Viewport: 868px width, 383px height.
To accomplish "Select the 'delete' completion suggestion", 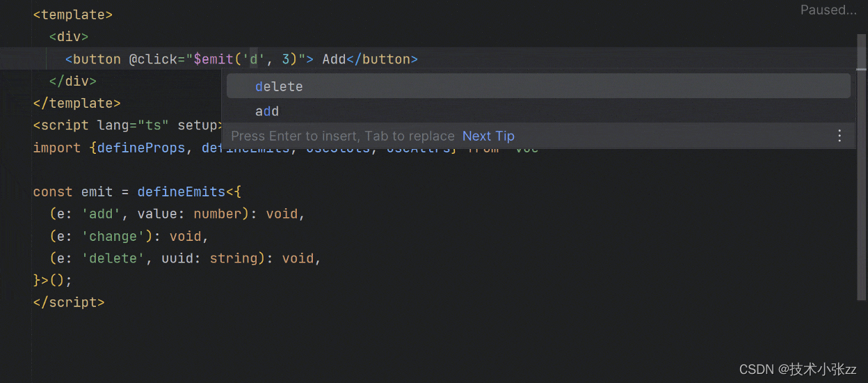I will tap(538, 86).
